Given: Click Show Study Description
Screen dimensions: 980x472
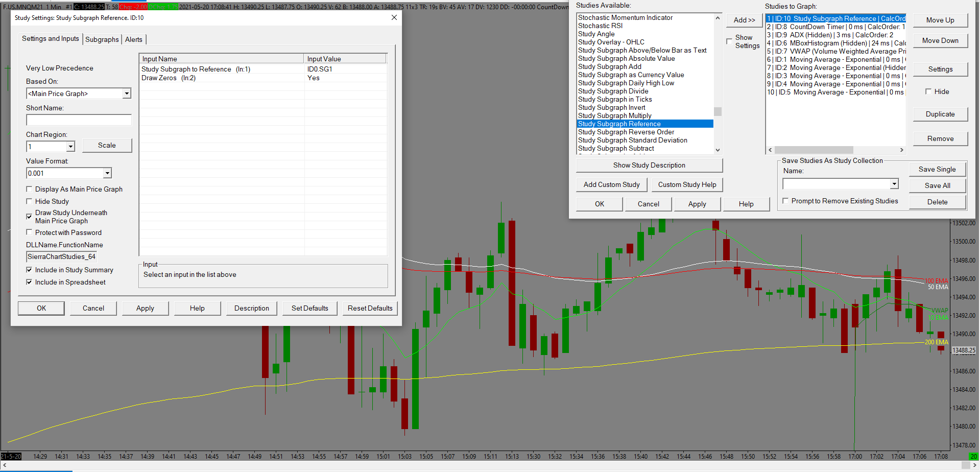Looking at the screenshot, I should [649, 165].
